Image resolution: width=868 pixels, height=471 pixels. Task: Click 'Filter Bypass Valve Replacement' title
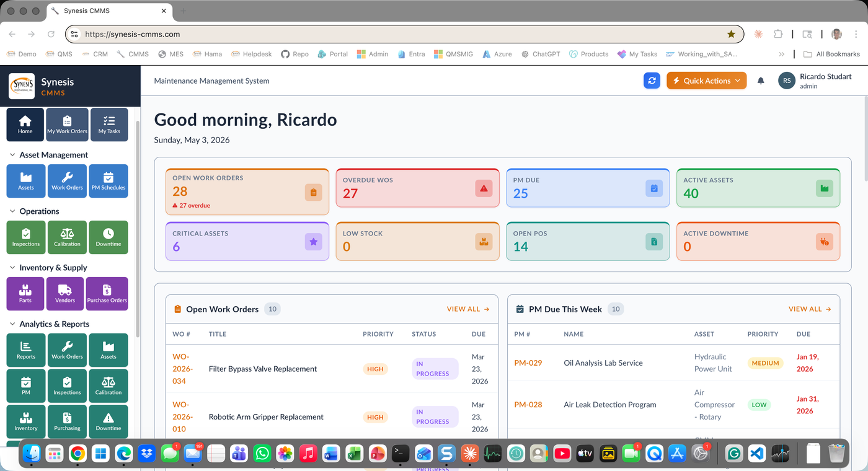(x=263, y=369)
